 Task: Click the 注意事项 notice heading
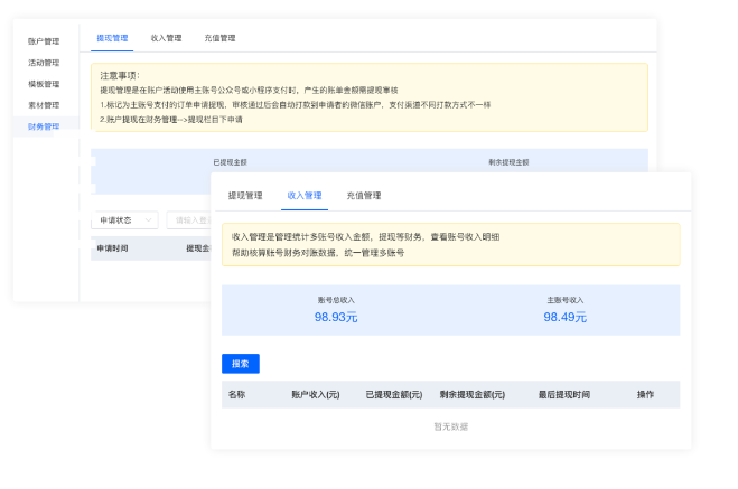(x=120, y=76)
